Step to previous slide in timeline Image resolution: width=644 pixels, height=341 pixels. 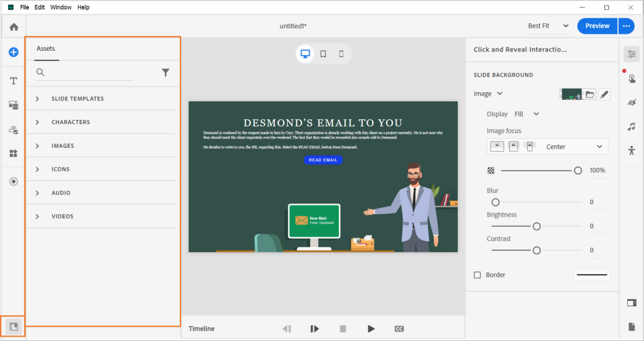pos(287,328)
